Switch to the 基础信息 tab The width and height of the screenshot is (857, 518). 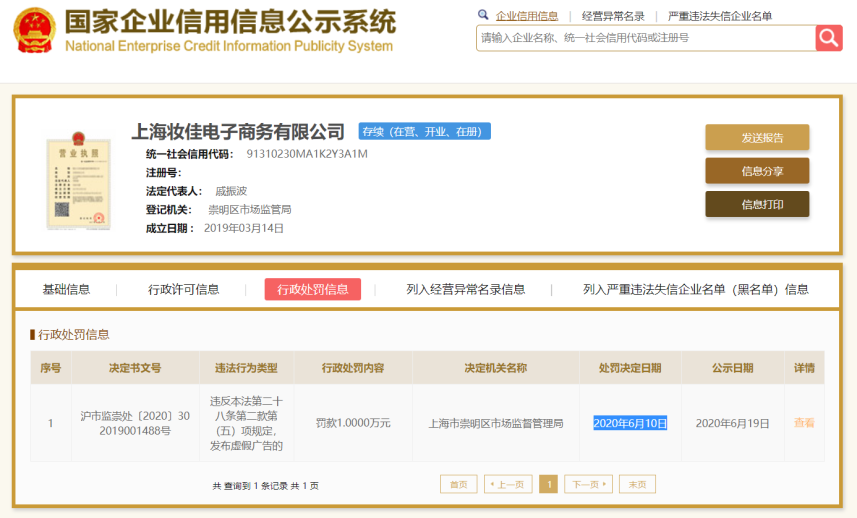pyautogui.click(x=66, y=289)
